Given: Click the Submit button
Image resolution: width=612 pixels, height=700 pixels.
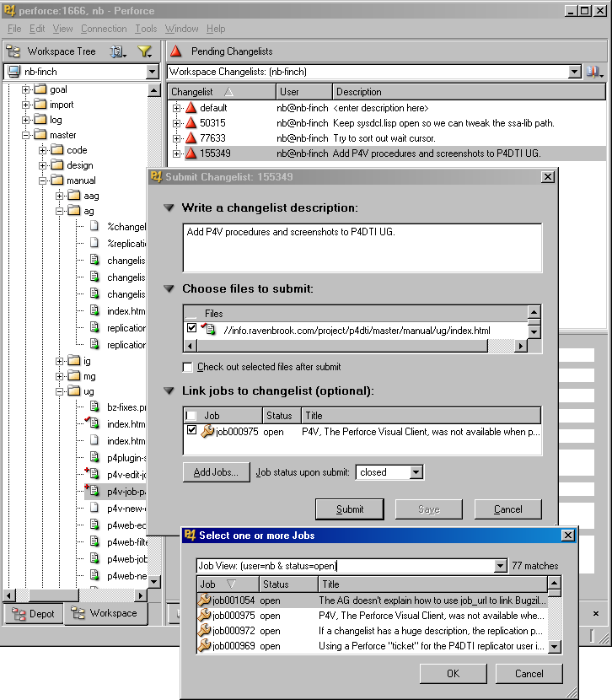Looking at the screenshot, I should [349, 509].
